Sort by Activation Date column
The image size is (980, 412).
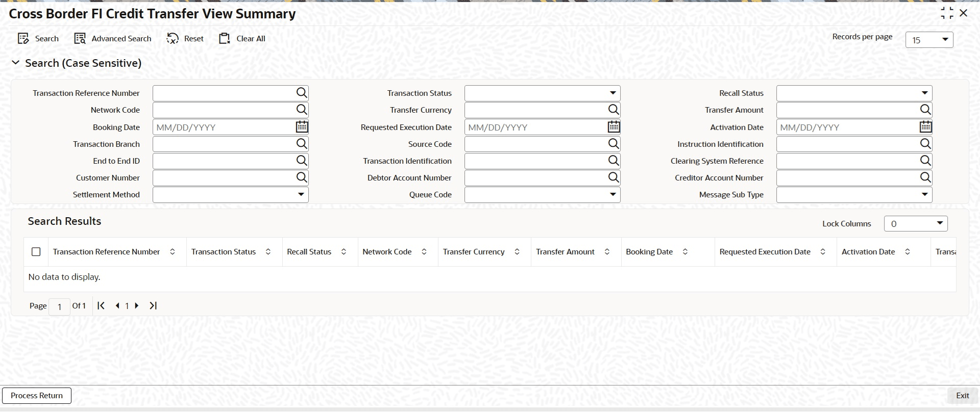pos(908,252)
